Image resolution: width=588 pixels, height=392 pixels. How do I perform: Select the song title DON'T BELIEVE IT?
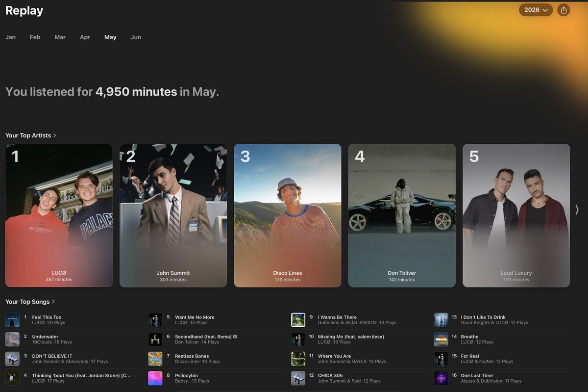[52, 356]
